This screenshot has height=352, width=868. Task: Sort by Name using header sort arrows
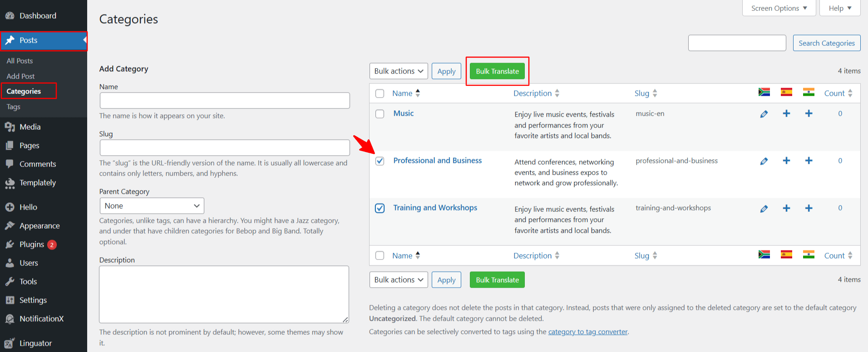(418, 93)
